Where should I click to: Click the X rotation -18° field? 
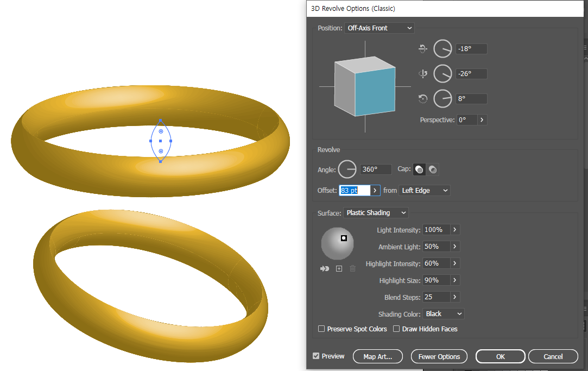coord(471,49)
